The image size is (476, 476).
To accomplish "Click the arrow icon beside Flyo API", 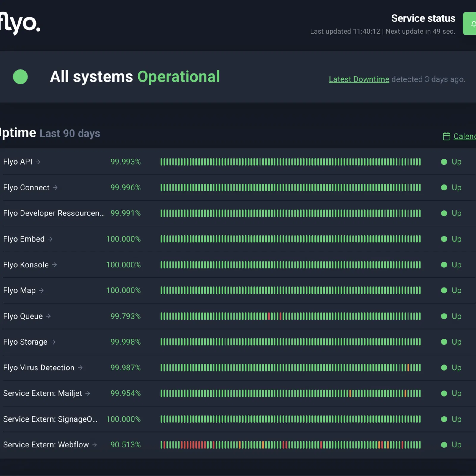I will pyautogui.click(x=38, y=162).
